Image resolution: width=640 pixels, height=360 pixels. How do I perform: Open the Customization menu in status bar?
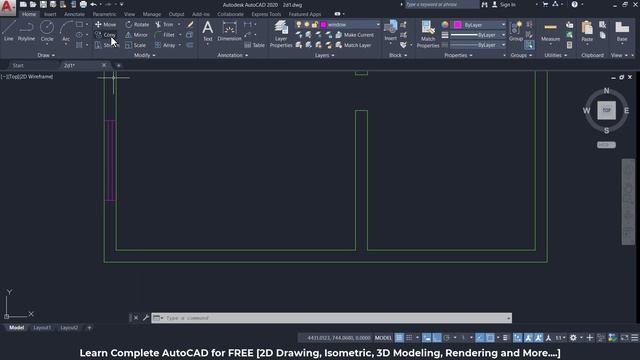pos(635,338)
